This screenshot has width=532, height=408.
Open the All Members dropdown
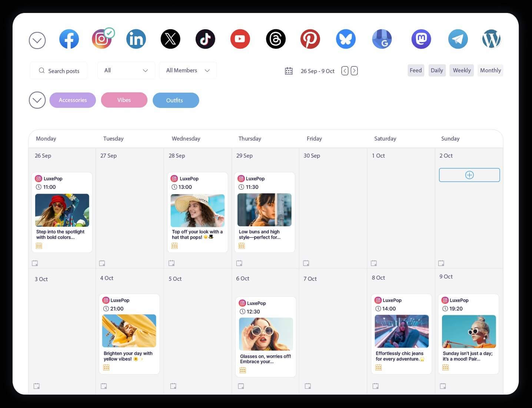pos(187,70)
